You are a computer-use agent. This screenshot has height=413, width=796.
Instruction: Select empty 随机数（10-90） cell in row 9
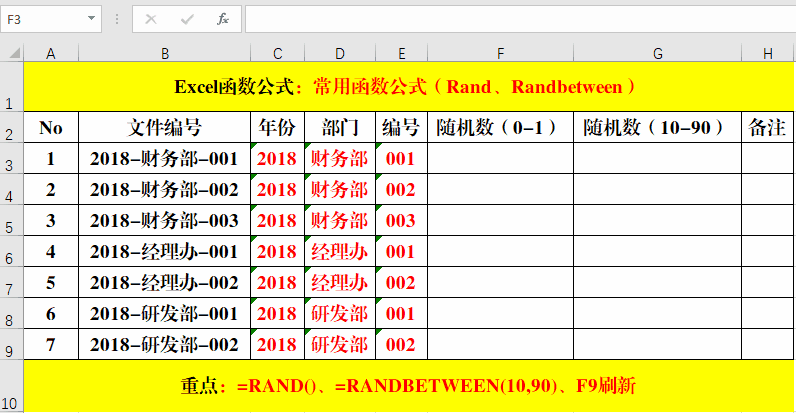pyautogui.click(x=657, y=344)
